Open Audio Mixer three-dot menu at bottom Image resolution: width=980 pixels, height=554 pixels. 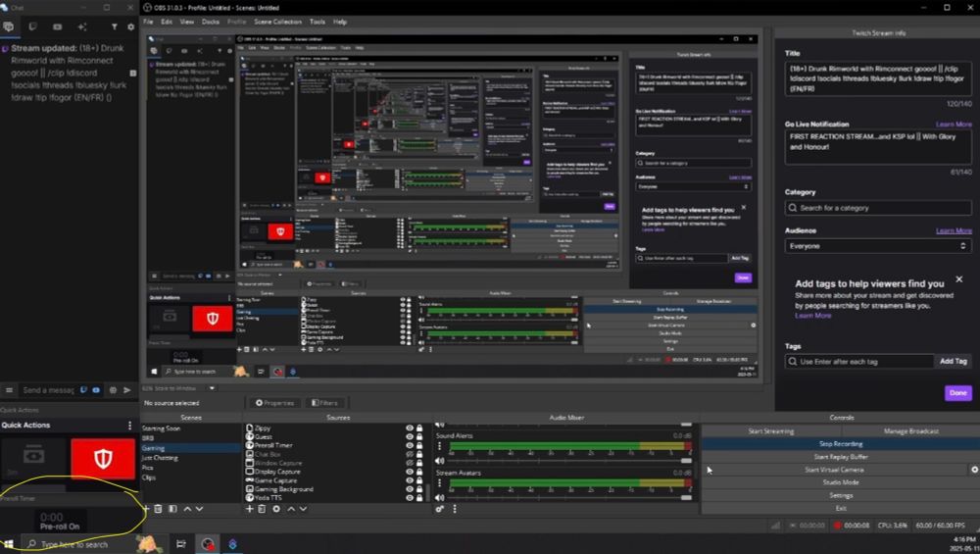455,509
